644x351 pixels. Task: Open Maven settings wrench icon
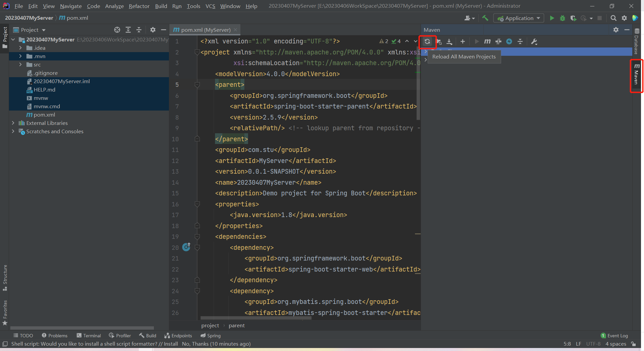tap(534, 41)
